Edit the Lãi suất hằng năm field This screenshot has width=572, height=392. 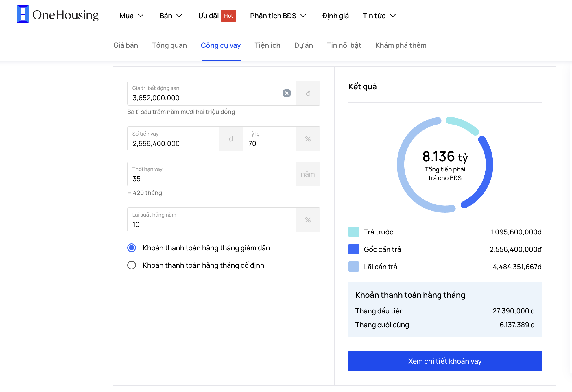point(211,220)
